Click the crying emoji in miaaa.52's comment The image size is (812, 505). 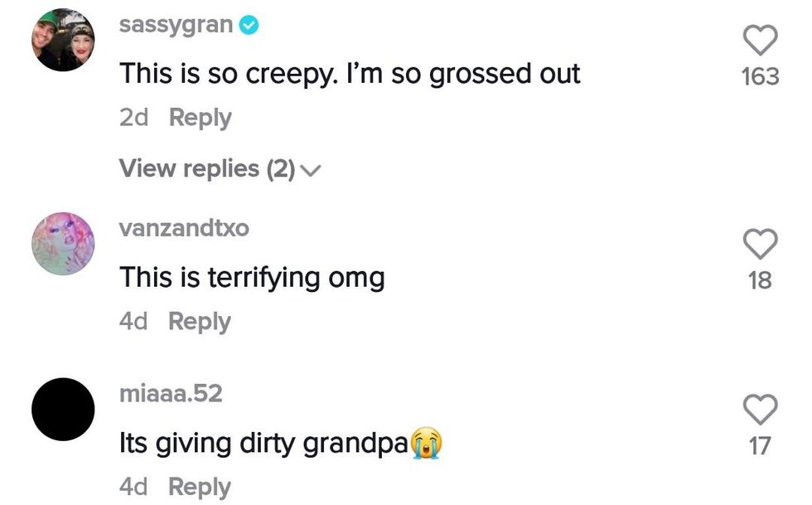426,444
